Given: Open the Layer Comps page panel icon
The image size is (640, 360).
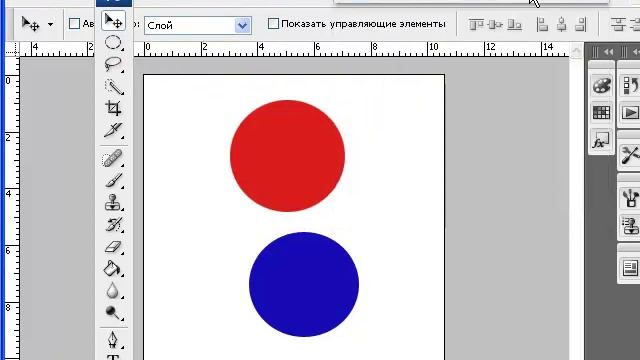Looking at the screenshot, I should pyautogui.click(x=631, y=268).
